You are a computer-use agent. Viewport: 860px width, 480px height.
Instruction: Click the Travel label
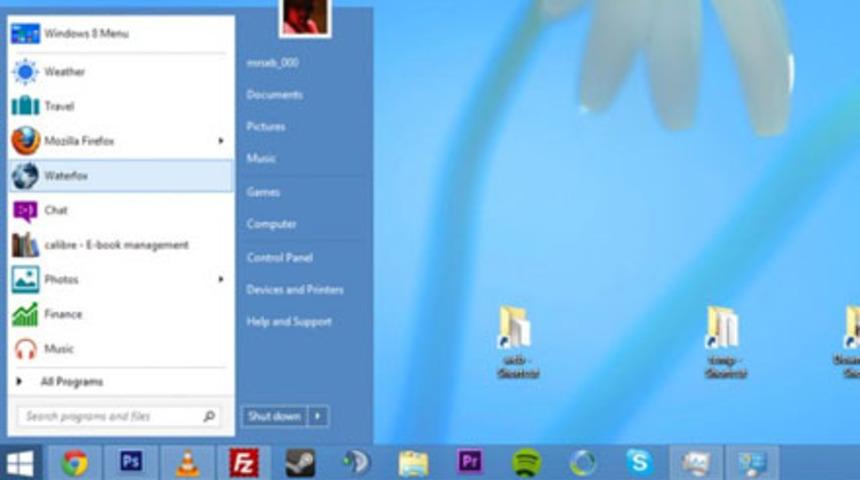tap(59, 106)
